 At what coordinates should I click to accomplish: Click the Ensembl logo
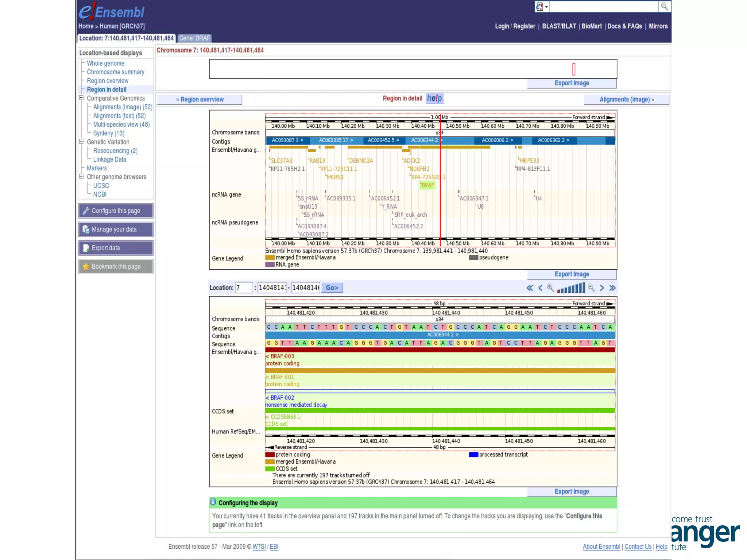pos(112,11)
